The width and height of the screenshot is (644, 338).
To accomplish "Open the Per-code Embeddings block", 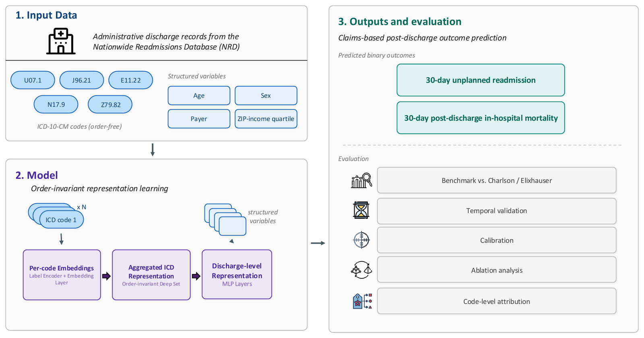I will click(62, 275).
